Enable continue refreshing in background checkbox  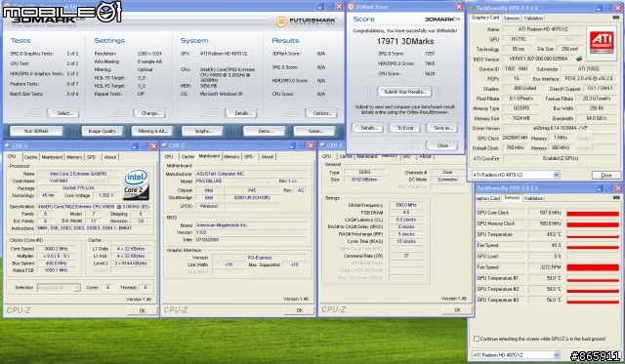(477, 339)
